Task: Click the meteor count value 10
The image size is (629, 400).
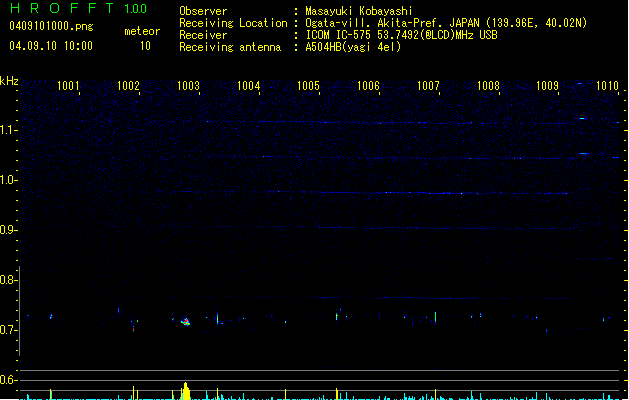Action: tap(145, 46)
